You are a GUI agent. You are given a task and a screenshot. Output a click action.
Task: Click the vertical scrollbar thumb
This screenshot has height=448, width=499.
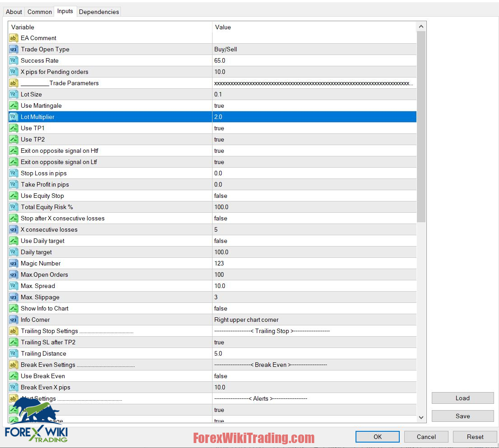pos(421,127)
